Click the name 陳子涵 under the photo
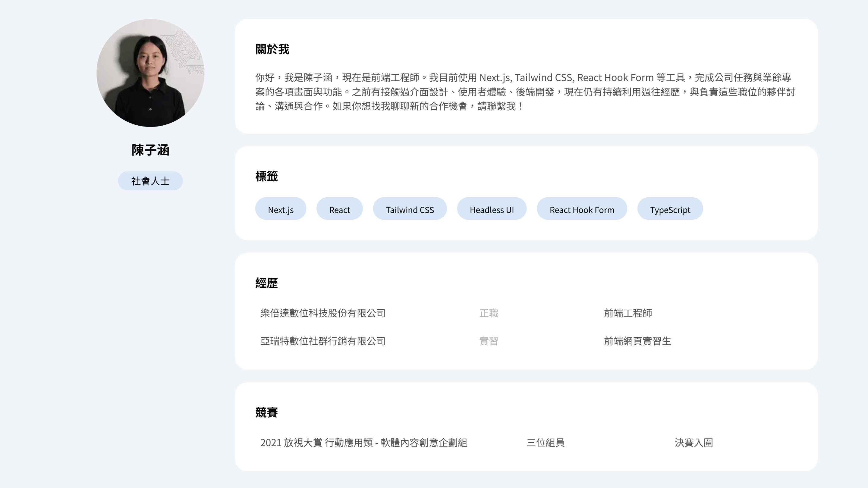The width and height of the screenshot is (868, 488). (150, 150)
